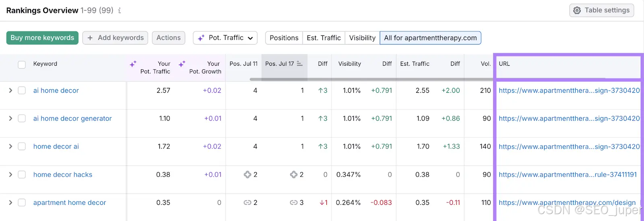Click the Rankings Overview heading
The width and height of the screenshot is (644, 221).
click(42, 10)
